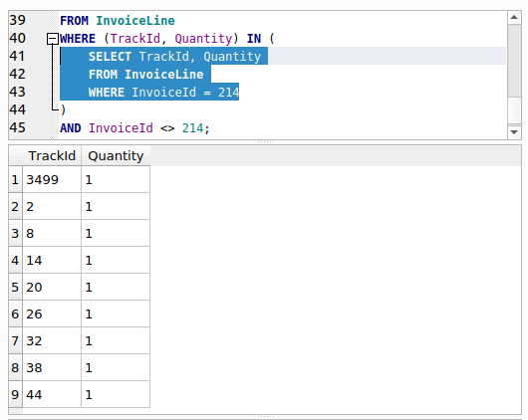Place cursor at end of line 45
Image resolution: width=528 pixels, height=420 pixels.
point(210,128)
